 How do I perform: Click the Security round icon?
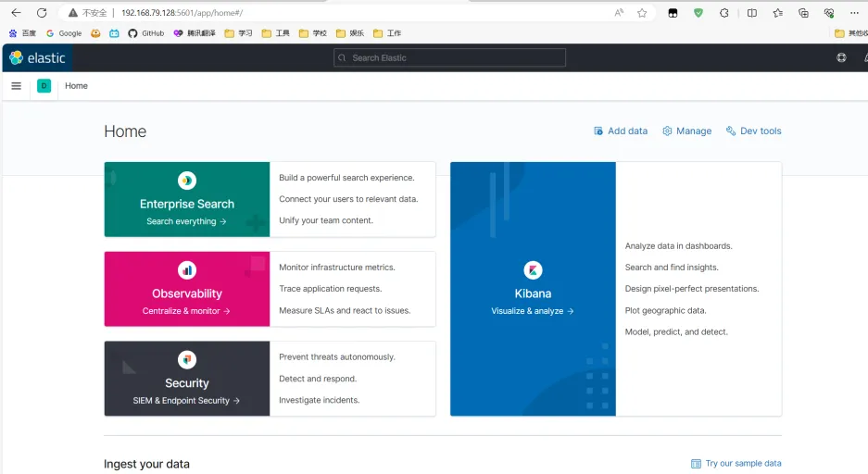(187, 360)
